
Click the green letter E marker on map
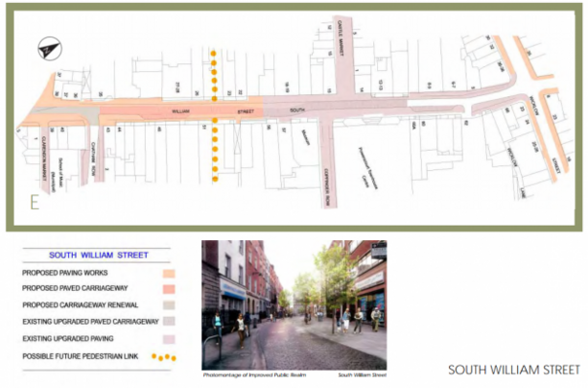(34, 202)
